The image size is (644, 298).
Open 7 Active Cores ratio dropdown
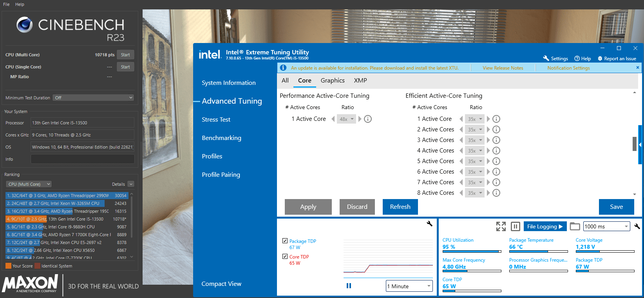475,182
